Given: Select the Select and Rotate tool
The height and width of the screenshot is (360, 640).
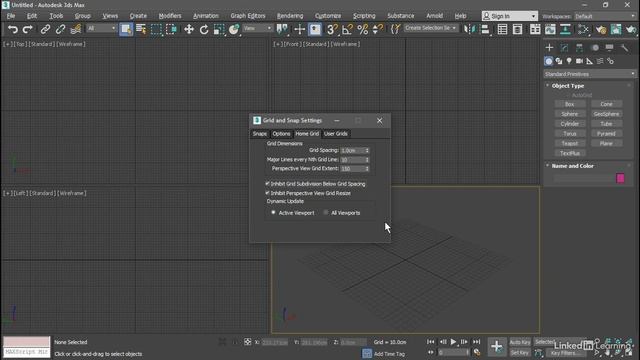Looking at the screenshot, I should (204, 29).
